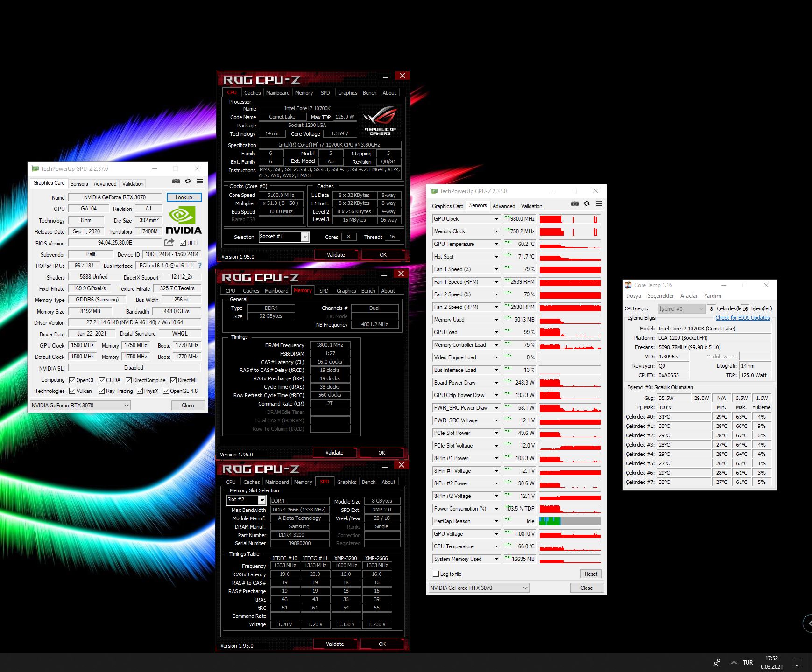812x672 pixels.
Task: Click the PerfCap Reason color bar
Action: (570, 521)
